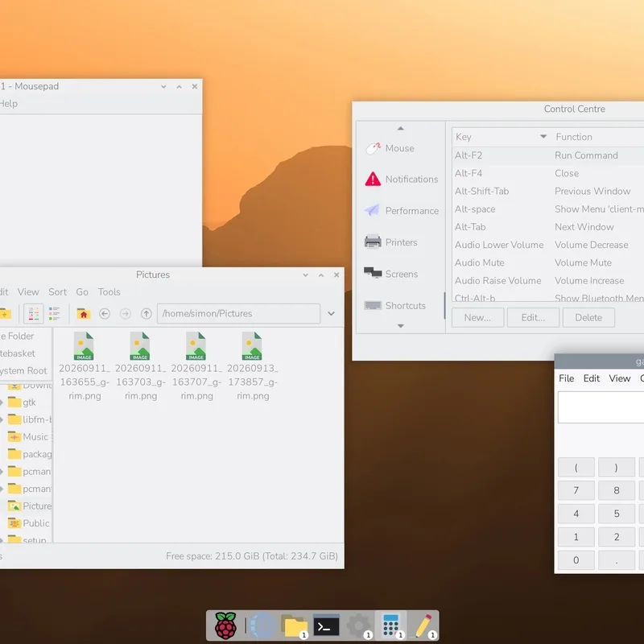Go to home folder in Pictures window

click(x=84, y=314)
